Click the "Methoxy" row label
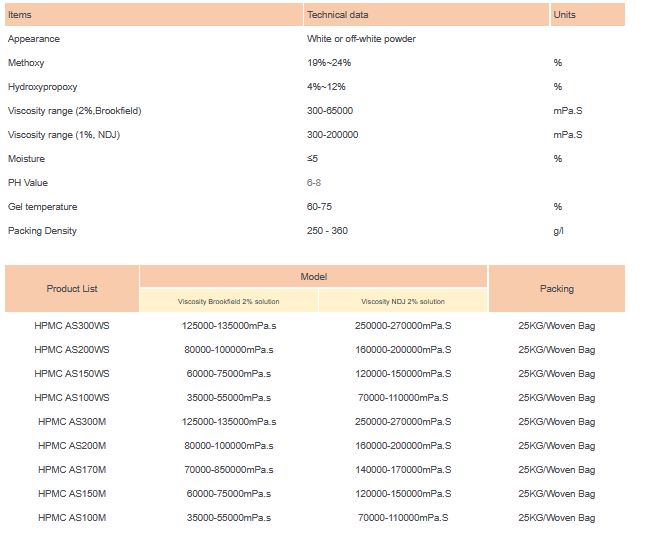The width and height of the screenshot is (653, 535). 26,63
